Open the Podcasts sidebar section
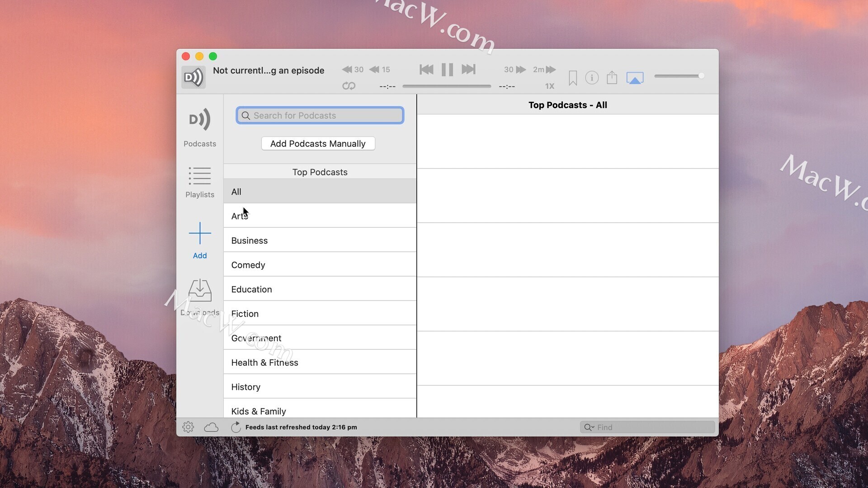 pyautogui.click(x=200, y=127)
